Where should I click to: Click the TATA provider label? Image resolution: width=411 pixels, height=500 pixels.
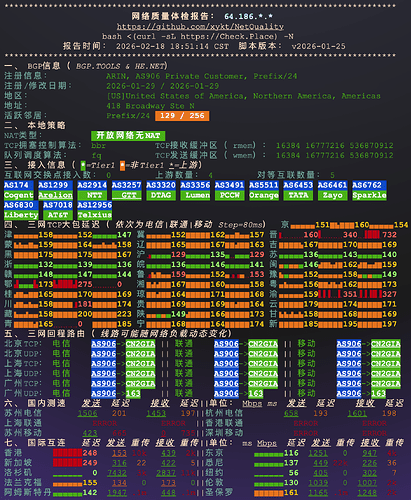click(x=298, y=195)
